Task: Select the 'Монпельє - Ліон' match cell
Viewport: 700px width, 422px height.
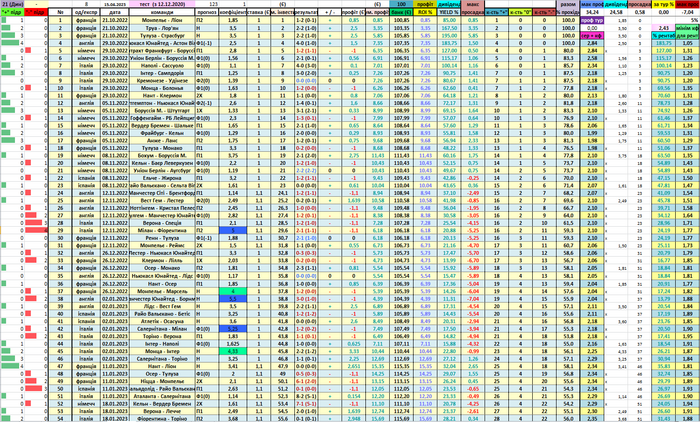Action: (x=162, y=20)
